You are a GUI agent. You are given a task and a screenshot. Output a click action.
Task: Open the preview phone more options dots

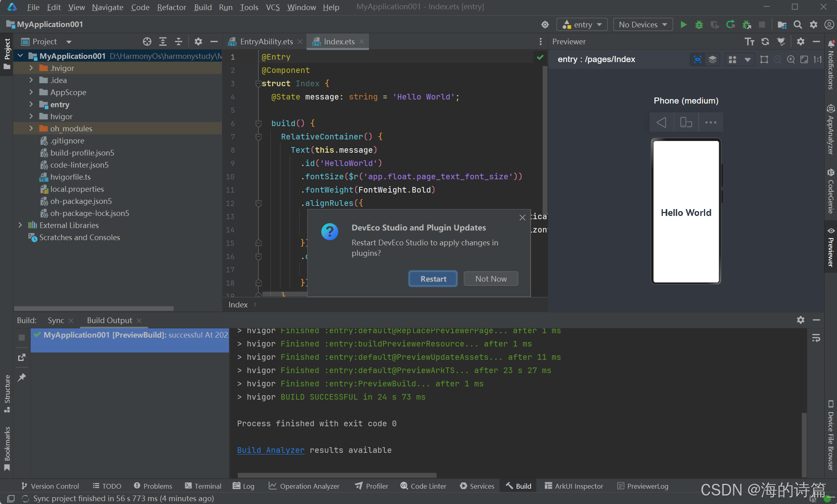pos(710,122)
